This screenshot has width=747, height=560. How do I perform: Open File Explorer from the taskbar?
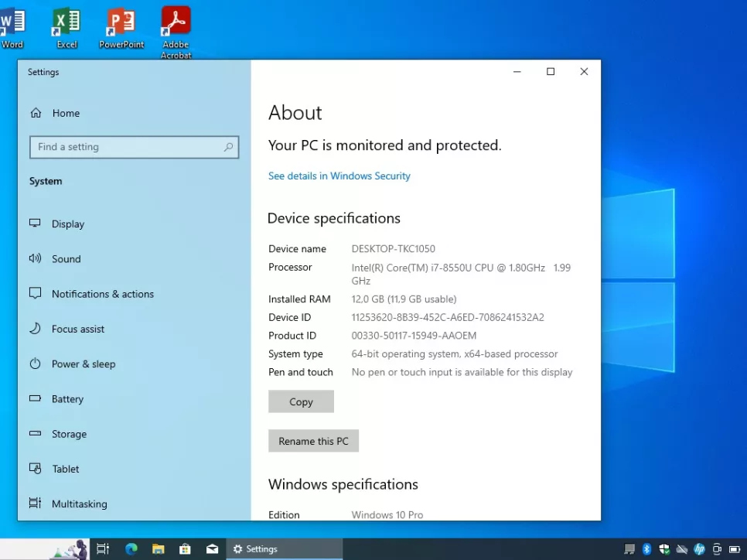tap(159, 549)
